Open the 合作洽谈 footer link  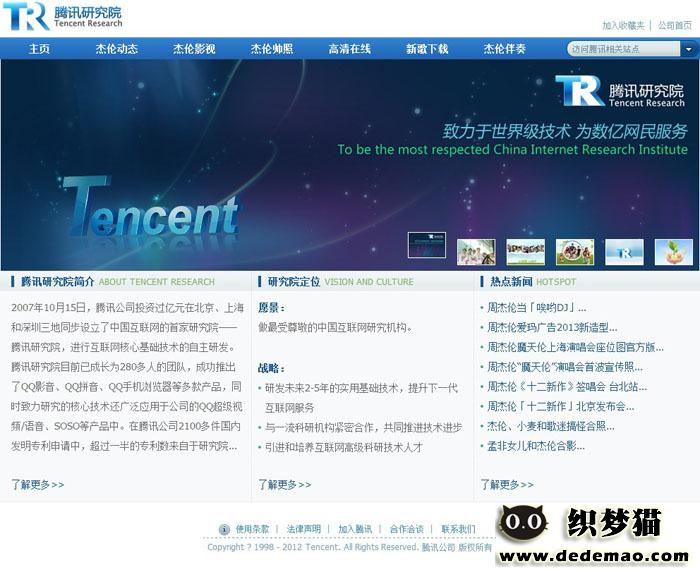click(407, 529)
